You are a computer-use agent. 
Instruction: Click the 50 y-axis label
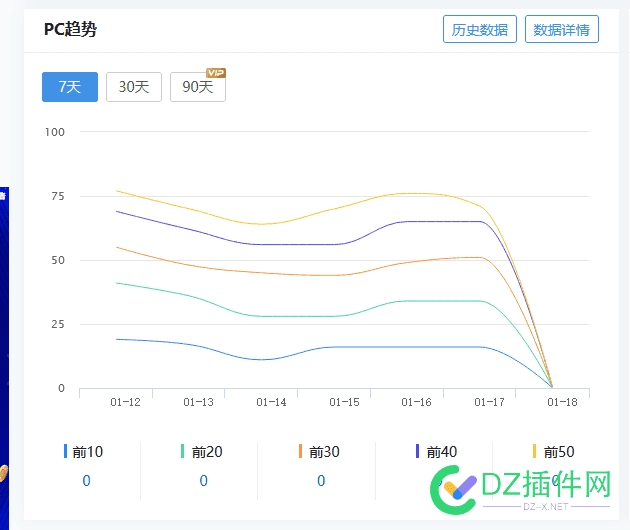tap(58, 260)
